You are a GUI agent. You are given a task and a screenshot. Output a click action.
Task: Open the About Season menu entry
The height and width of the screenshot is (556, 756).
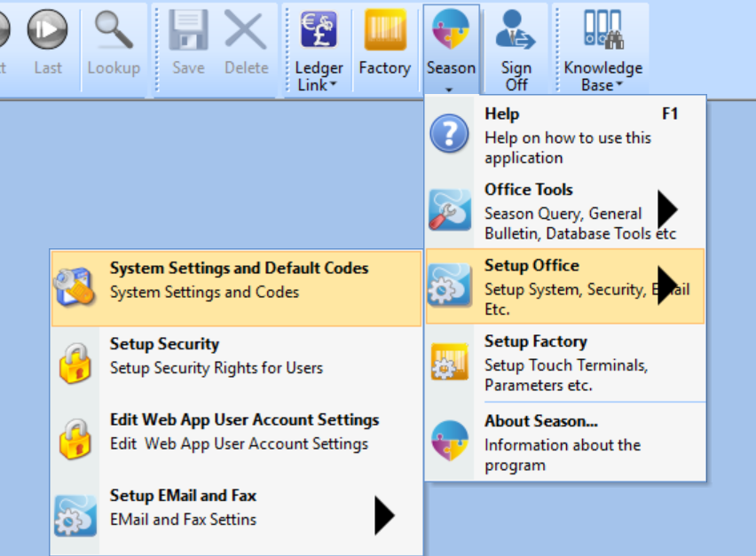[565, 442]
